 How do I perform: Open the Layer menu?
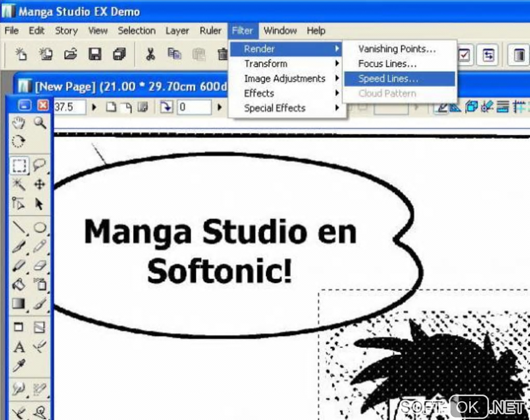click(x=177, y=31)
